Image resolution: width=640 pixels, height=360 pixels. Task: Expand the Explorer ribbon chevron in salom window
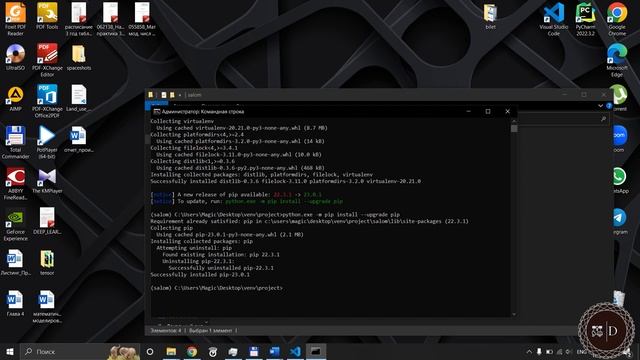pyautogui.click(x=600, y=106)
